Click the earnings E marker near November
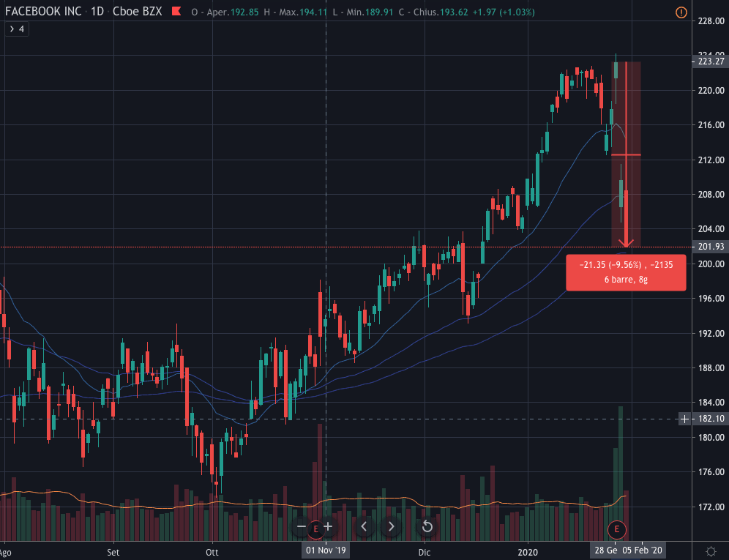The image size is (729, 560). pos(315,527)
